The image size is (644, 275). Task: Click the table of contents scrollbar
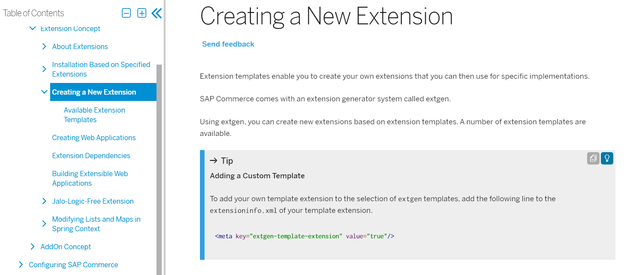[159, 169]
